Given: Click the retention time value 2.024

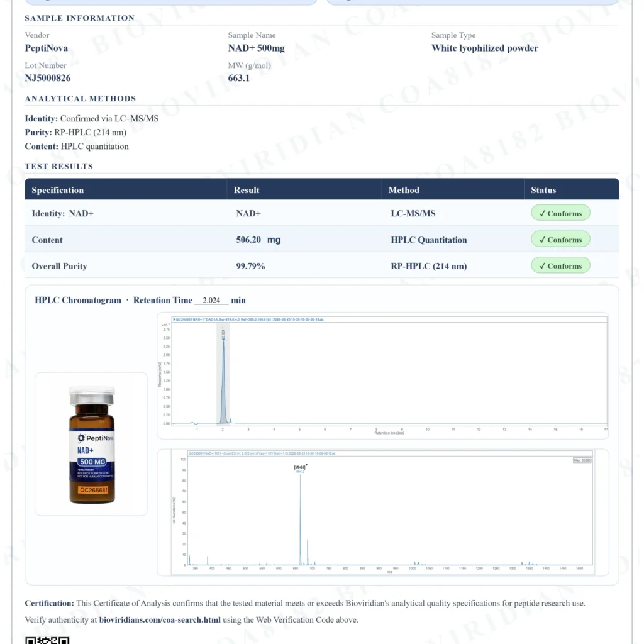Looking at the screenshot, I should tap(211, 300).
